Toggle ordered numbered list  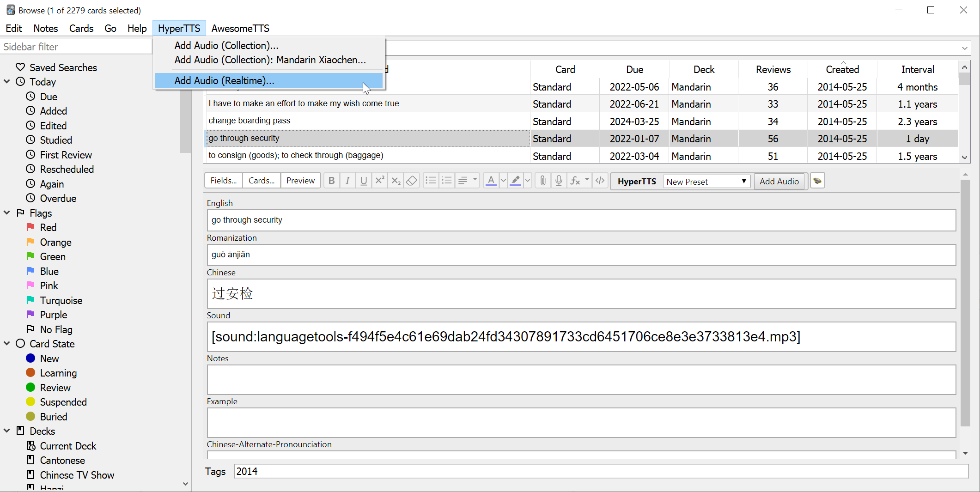[447, 181]
